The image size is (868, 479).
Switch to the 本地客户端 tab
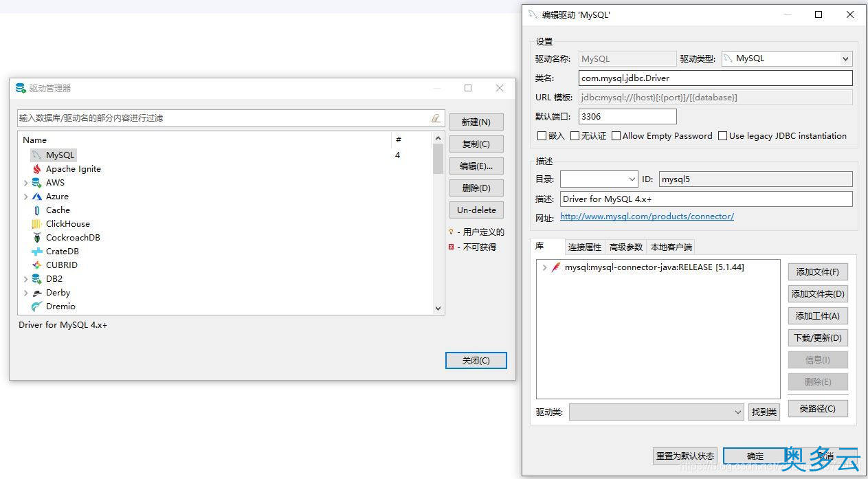click(x=671, y=247)
